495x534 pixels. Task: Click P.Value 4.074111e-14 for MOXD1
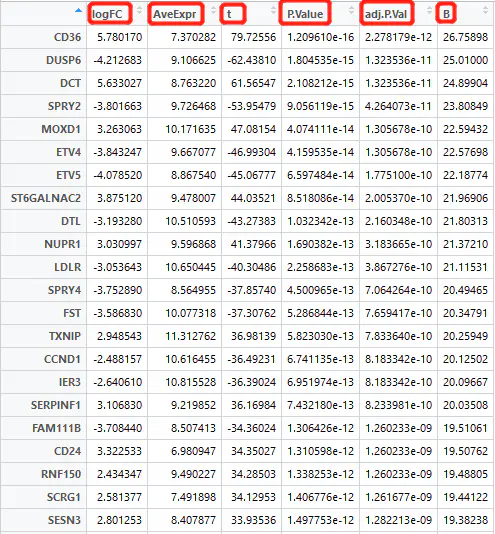point(320,129)
